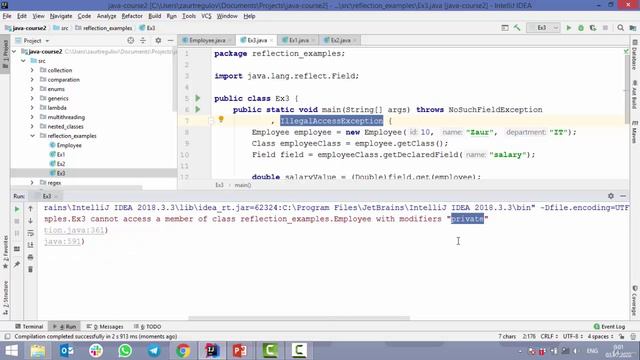Image resolution: width=640 pixels, height=360 pixels.
Task: Click the UTF-8 encoding indicator
Action: click(572, 336)
